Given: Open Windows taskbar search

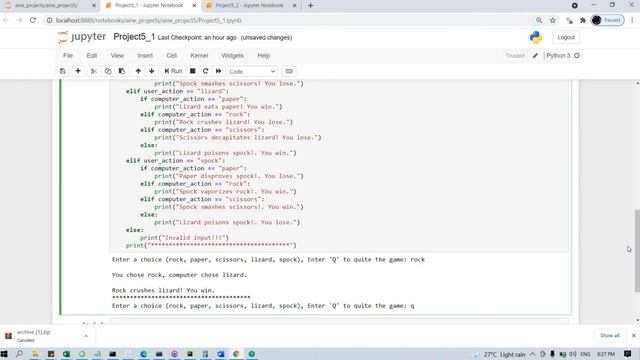Looking at the screenshot, I should click(19, 354).
